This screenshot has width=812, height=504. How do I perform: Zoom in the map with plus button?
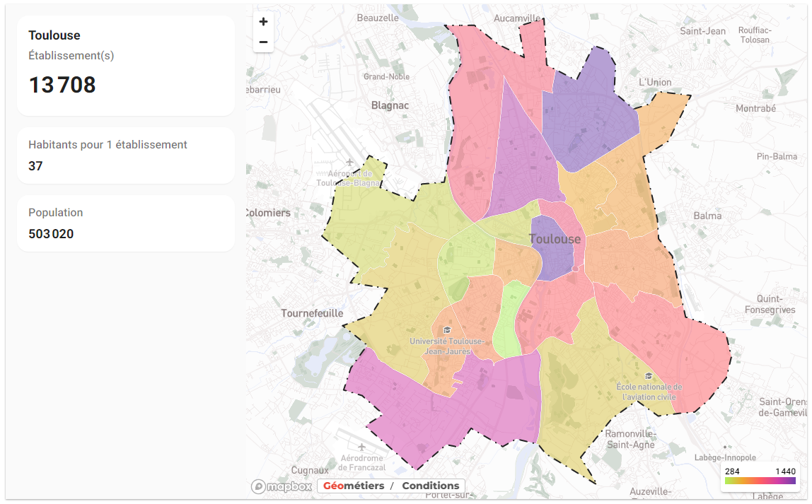(x=263, y=22)
